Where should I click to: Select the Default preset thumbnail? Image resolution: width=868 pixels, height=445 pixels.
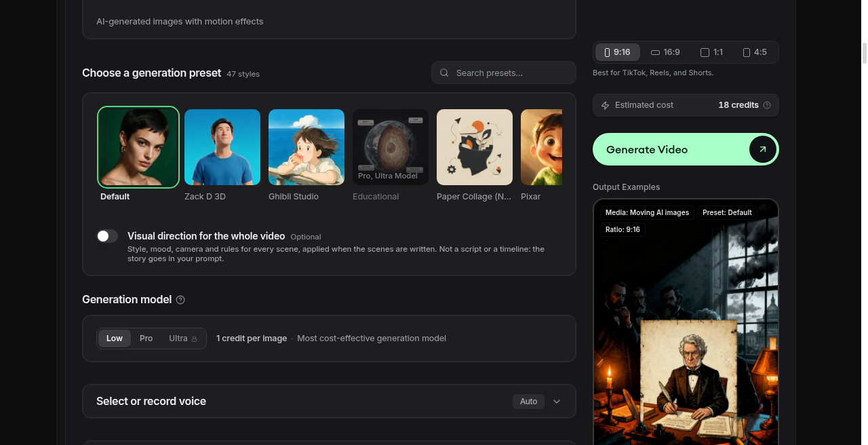(x=138, y=147)
